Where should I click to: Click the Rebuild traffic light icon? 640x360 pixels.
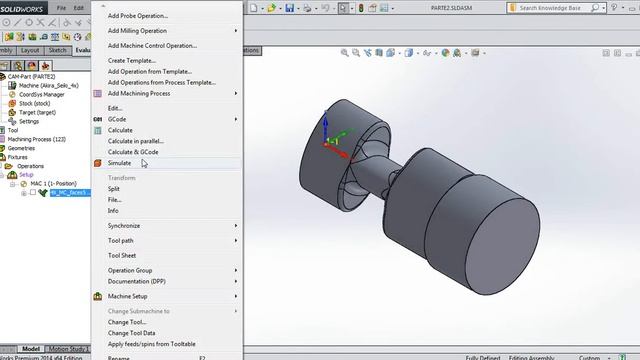point(361,8)
